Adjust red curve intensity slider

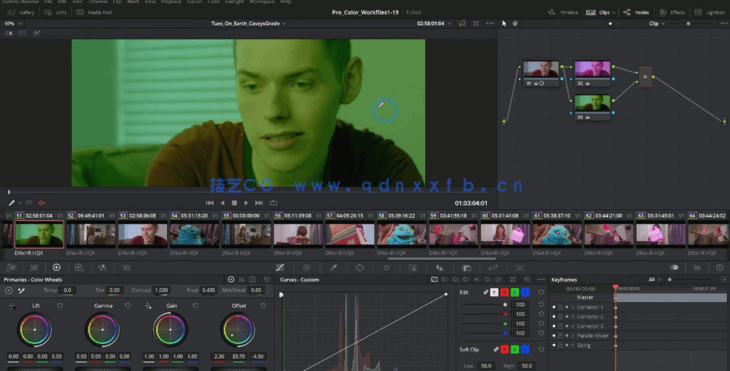pos(484,314)
